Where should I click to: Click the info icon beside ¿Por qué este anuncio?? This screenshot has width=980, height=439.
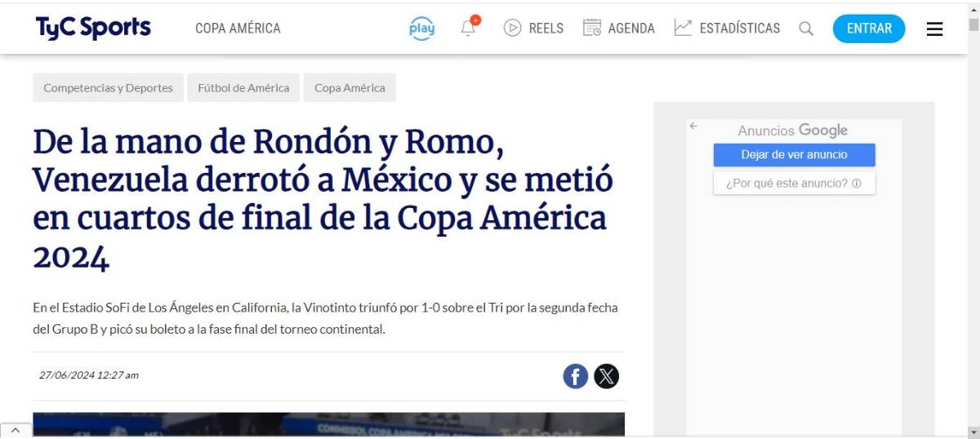(x=857, y=184)
